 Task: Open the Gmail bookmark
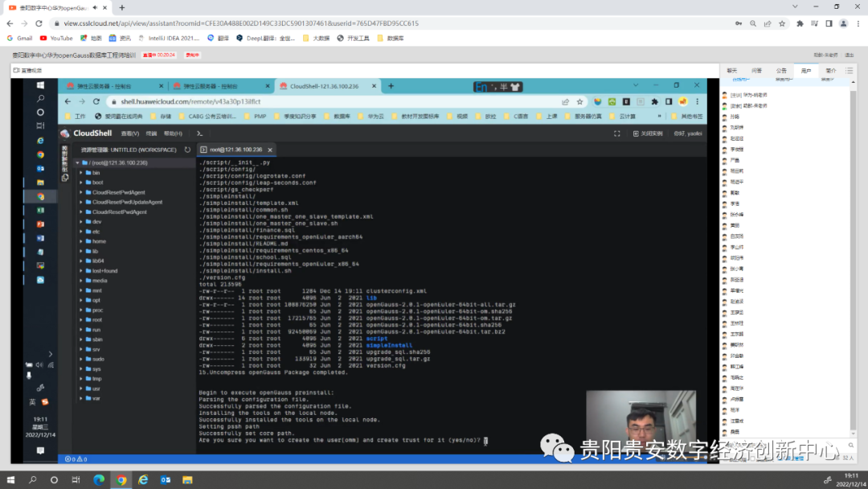tap(20, 39)
